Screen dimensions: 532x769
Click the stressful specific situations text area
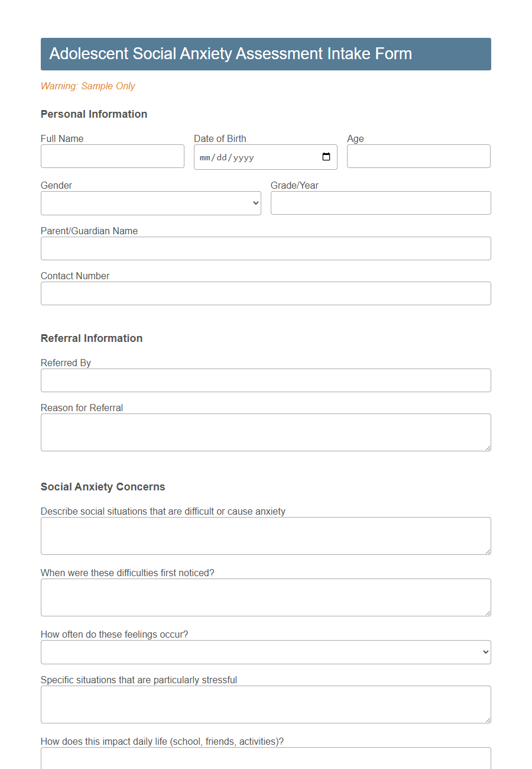(x=265, y=703)
